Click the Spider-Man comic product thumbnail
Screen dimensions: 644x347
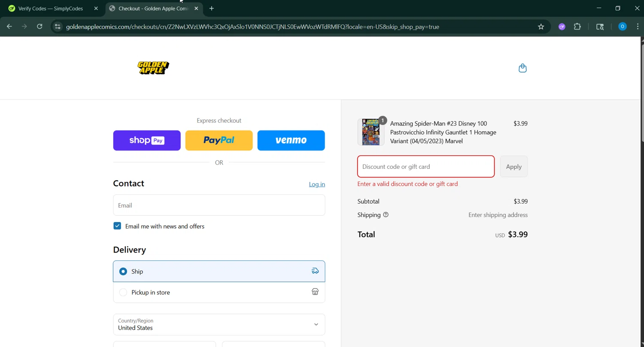click(x=371, y=132)
